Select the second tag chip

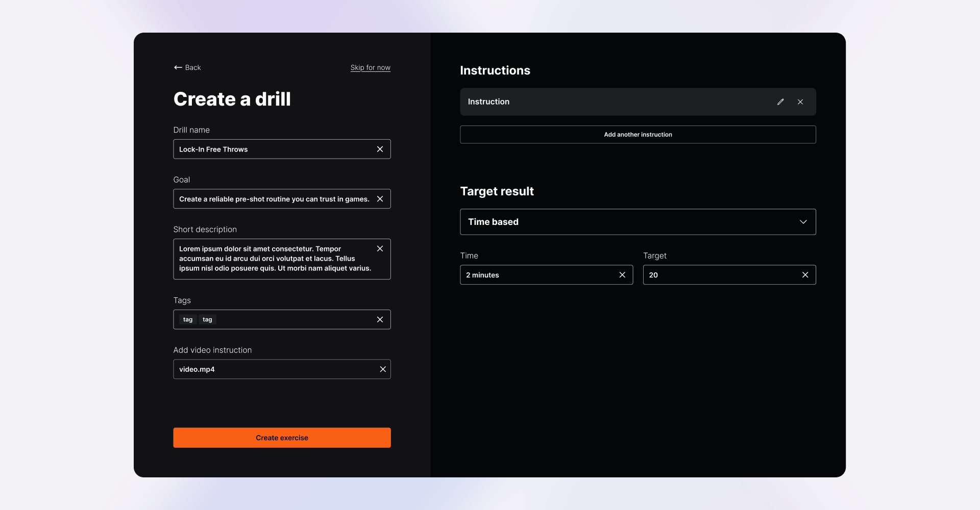coord(207,319)
